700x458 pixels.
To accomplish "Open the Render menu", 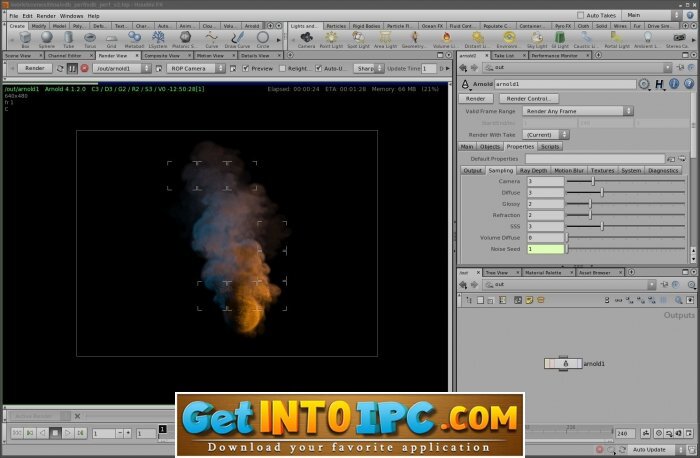I will [46, 16].
